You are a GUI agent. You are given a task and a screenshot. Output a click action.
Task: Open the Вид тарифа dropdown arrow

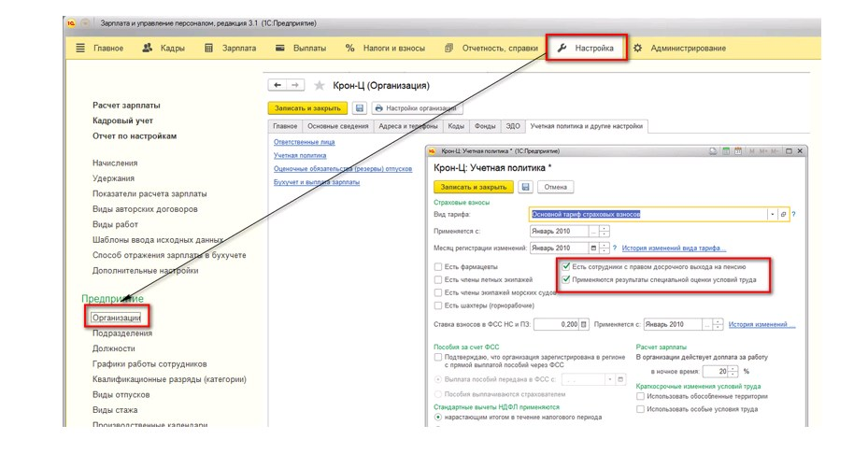pos(773,214)
